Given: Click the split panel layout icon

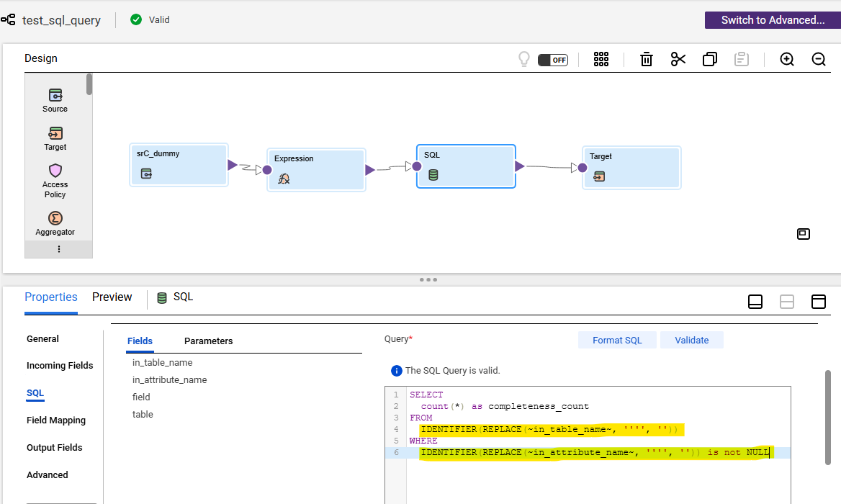Looking at the screenshot, I should [x=787, y=302].
